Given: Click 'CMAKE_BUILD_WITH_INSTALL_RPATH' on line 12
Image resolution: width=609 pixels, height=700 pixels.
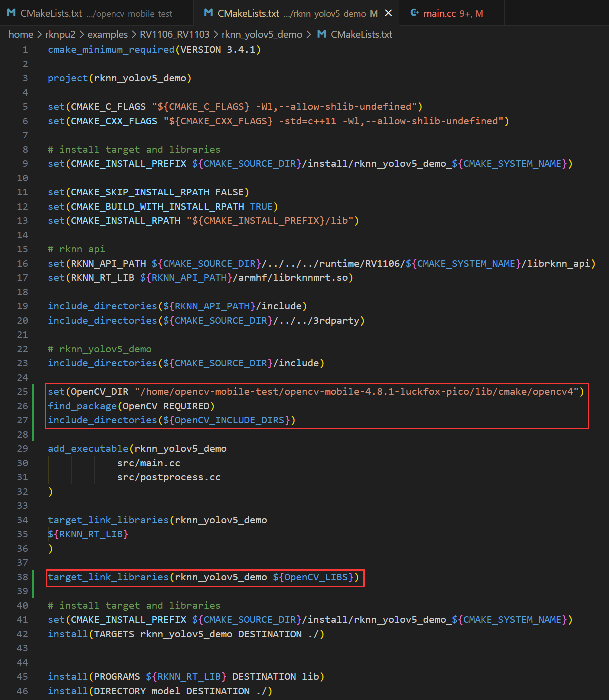Looking at the screenshot, I should pos(157,207).
